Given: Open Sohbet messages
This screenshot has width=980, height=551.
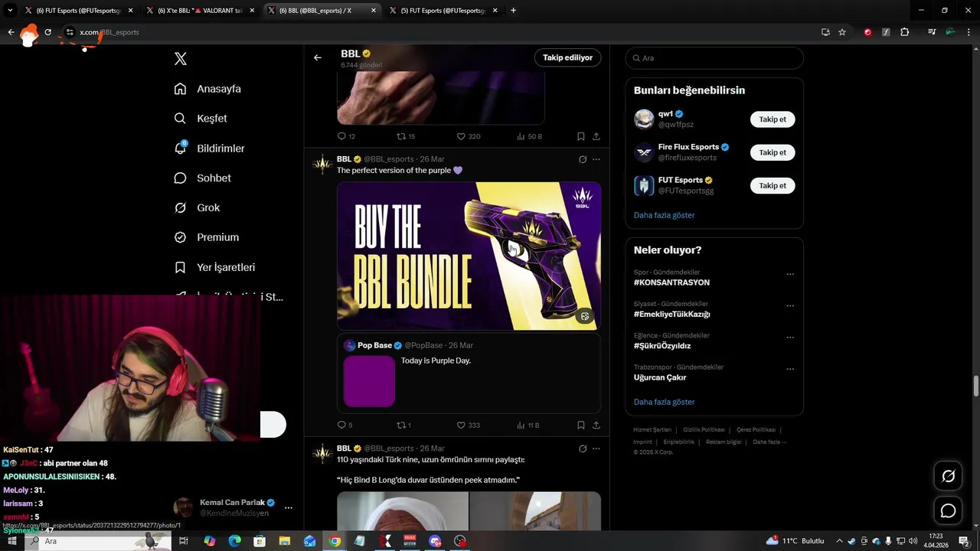Looking at the screenshot, I should 202,178.
